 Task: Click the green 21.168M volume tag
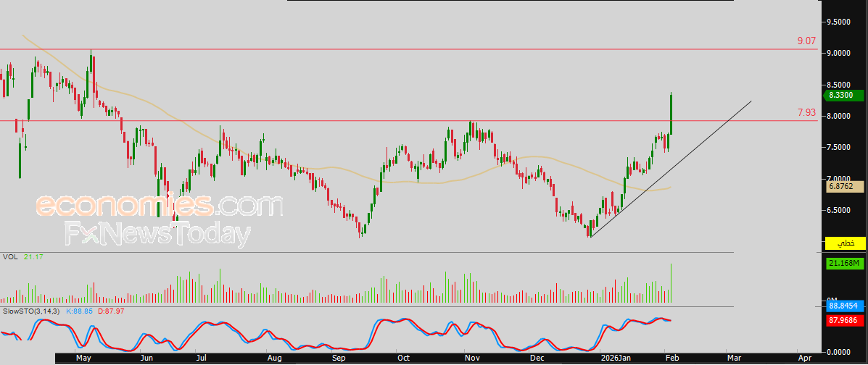click(844, 264)
